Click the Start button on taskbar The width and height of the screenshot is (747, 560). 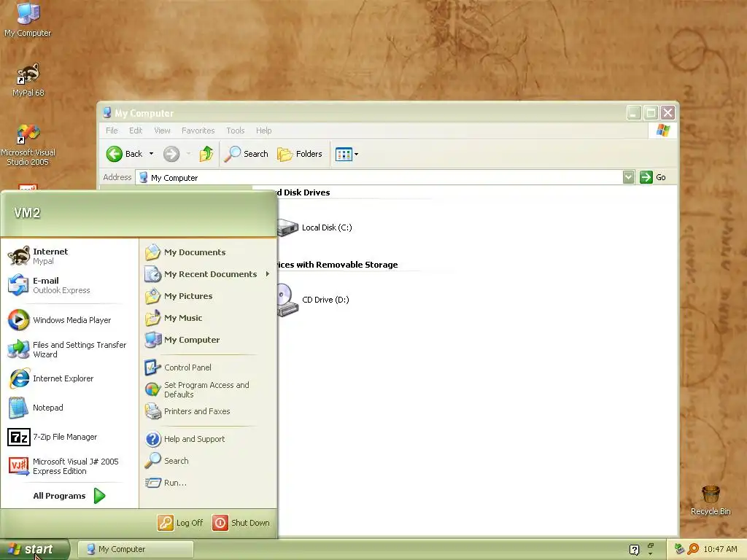click(x=34, y=549)
